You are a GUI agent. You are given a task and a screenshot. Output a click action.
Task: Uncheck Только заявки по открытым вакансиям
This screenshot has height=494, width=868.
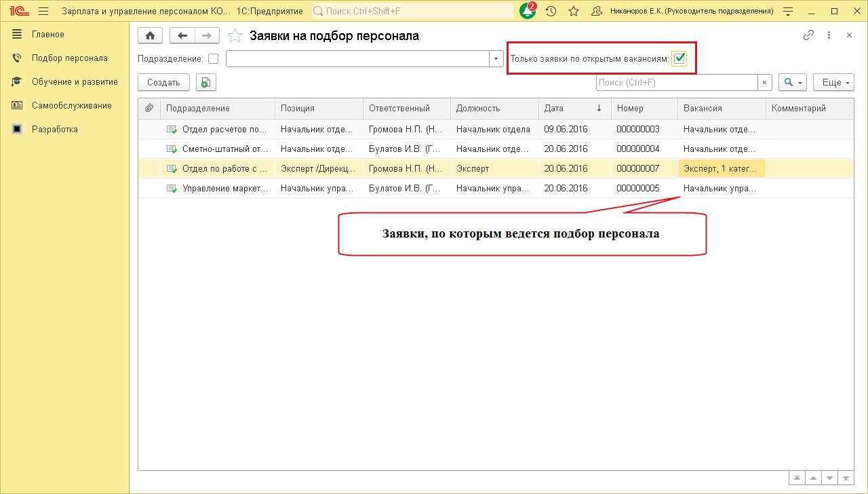tap(679, 59)
